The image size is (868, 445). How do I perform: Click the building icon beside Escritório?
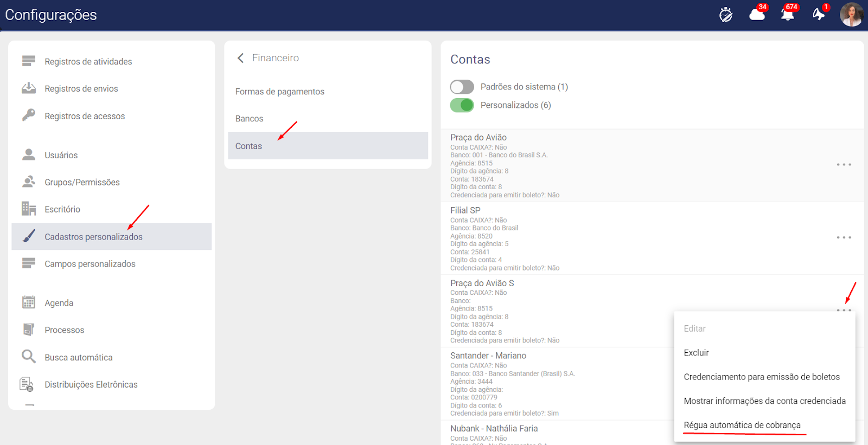(x=29, y=209)
